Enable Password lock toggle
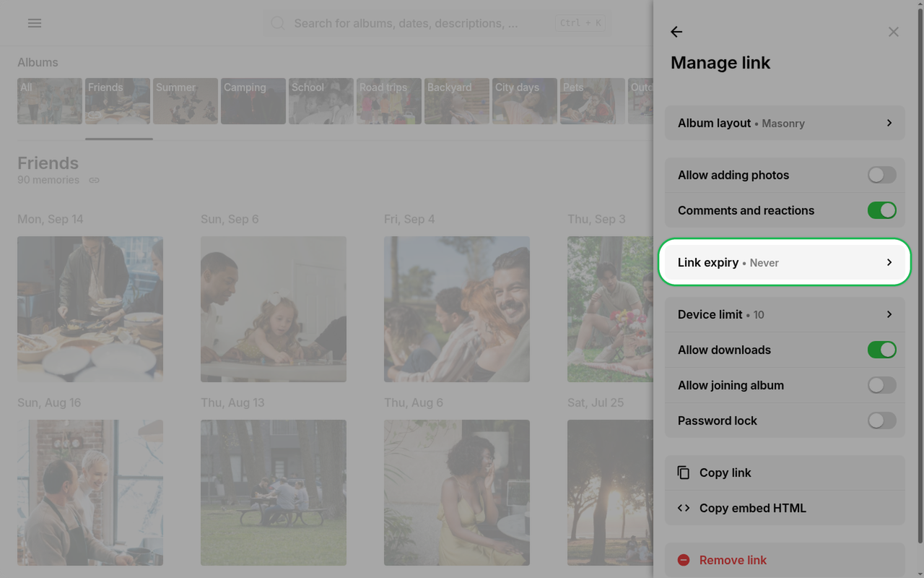 [882, 420]
